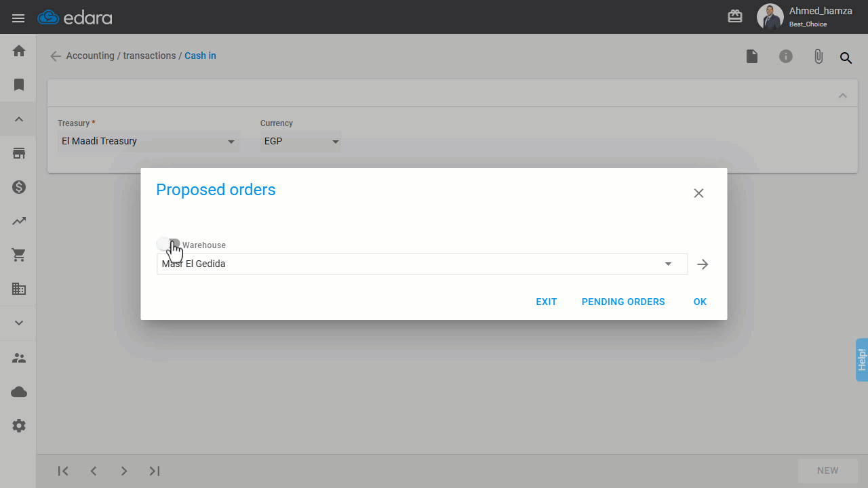Image resolution: width=868 pixels, height=488 pixels.
Task: Go to Home in sidebar
Action: [19, 51]
